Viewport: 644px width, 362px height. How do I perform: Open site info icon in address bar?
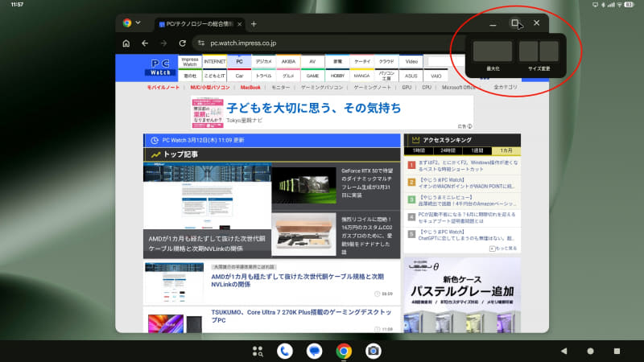click(x=200, y=43)
